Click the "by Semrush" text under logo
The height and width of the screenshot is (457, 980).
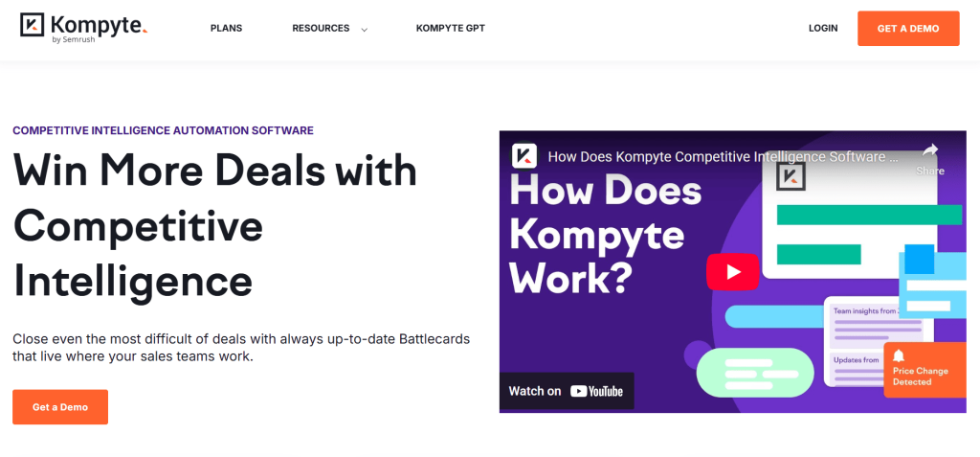coord(72,39)
